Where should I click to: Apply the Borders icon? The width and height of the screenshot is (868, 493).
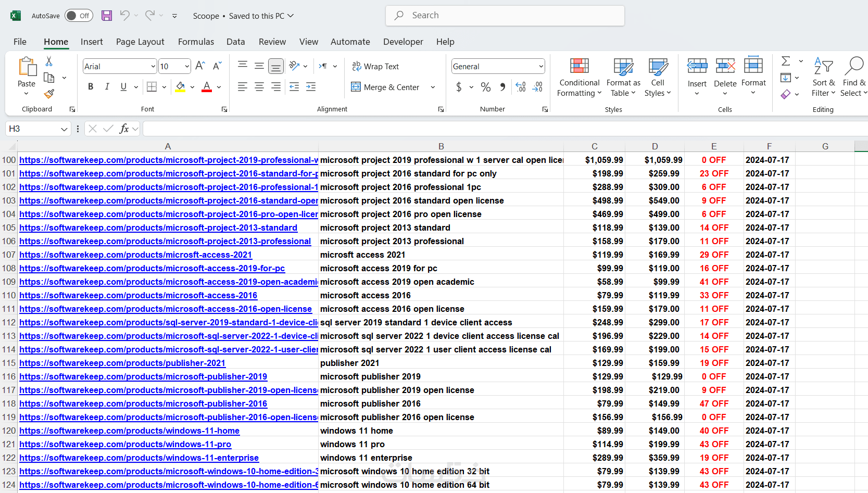click(152, 87)
